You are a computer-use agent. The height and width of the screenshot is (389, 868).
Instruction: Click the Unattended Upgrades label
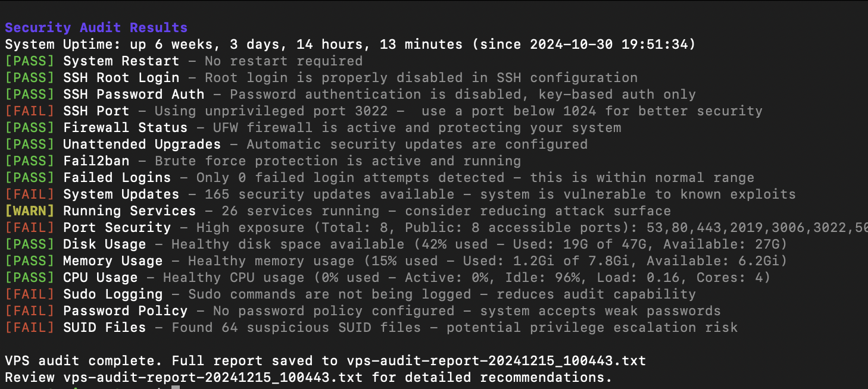[x=142, y=144]
